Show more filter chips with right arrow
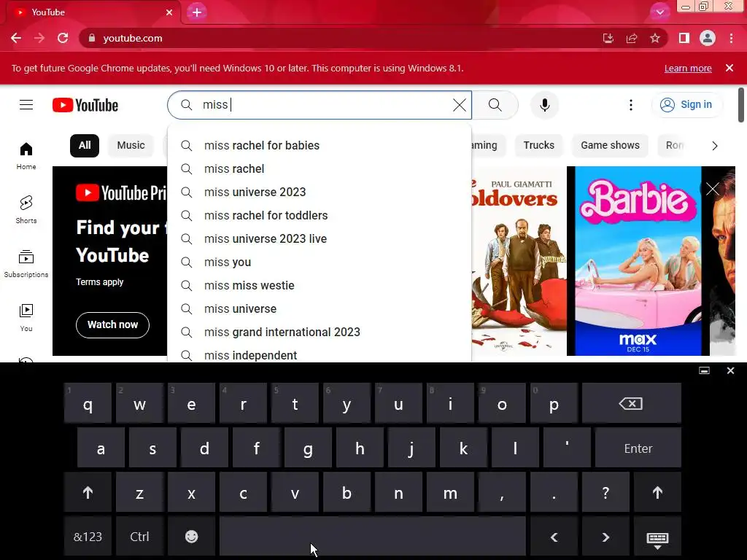747x560 pixels. coord(714,146)
